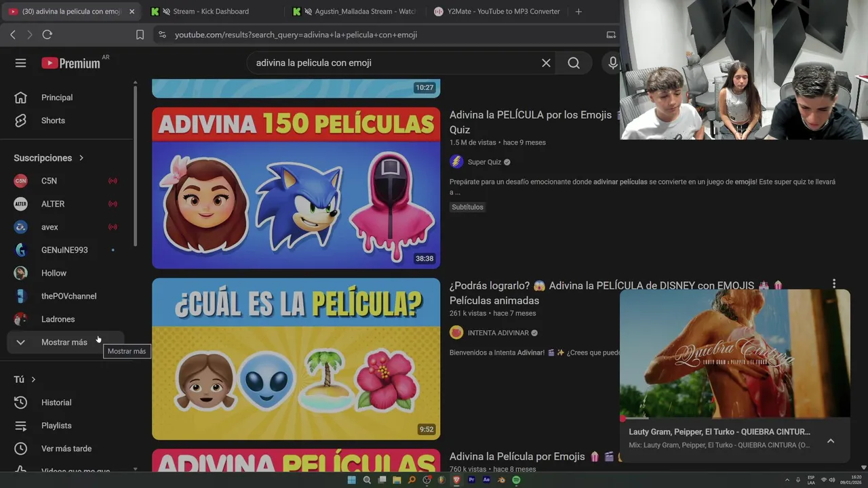Viewport: 868px width, 488px height.
Task: Open the YouTube hamburger guide menu
Action: pyautogui.click(x=20, y=63)
